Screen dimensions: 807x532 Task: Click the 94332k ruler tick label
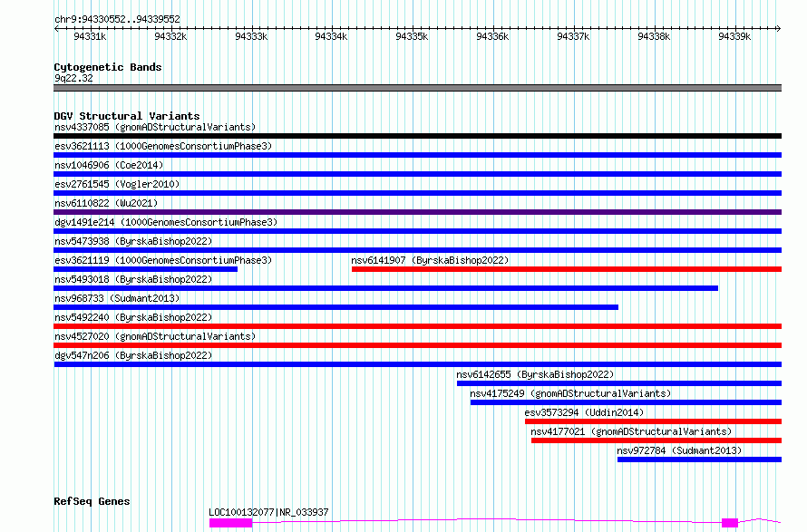click(170, 36)
